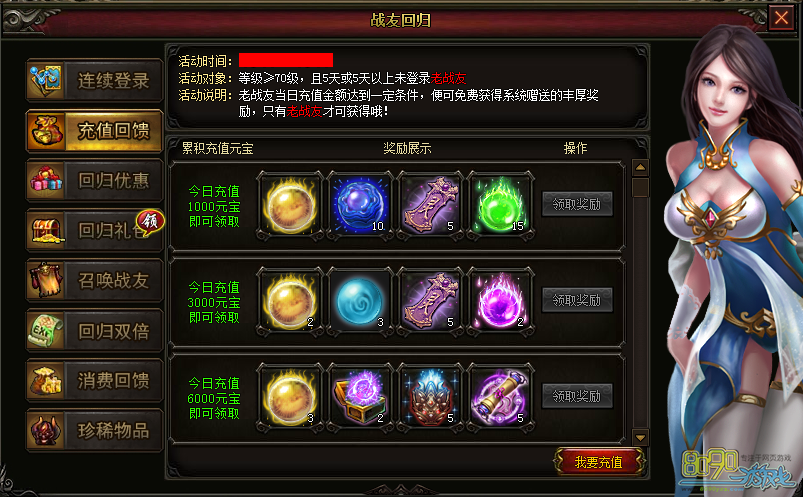Select the cyan swirl orb reward icon
The height and width of the screenshot is (497, 803).
361,302
